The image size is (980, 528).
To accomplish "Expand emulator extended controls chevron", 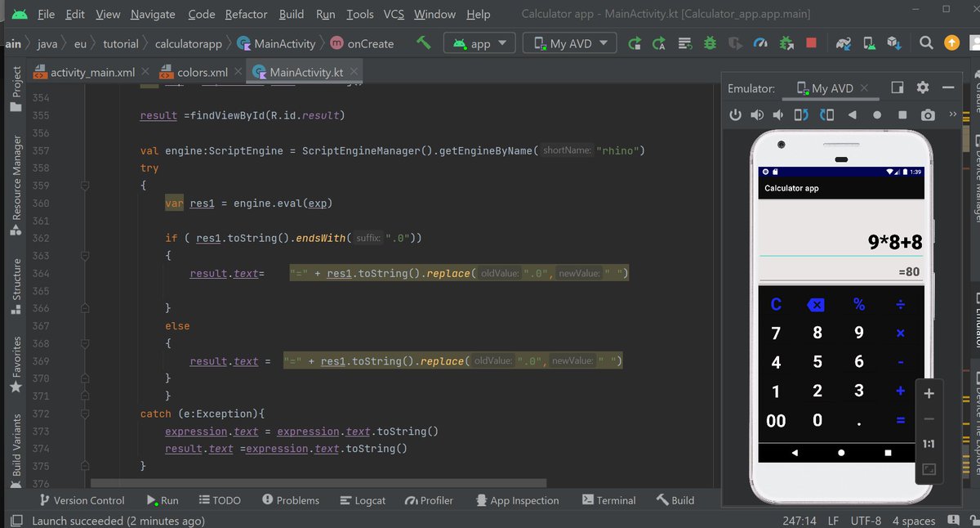I will pos(953,114).
